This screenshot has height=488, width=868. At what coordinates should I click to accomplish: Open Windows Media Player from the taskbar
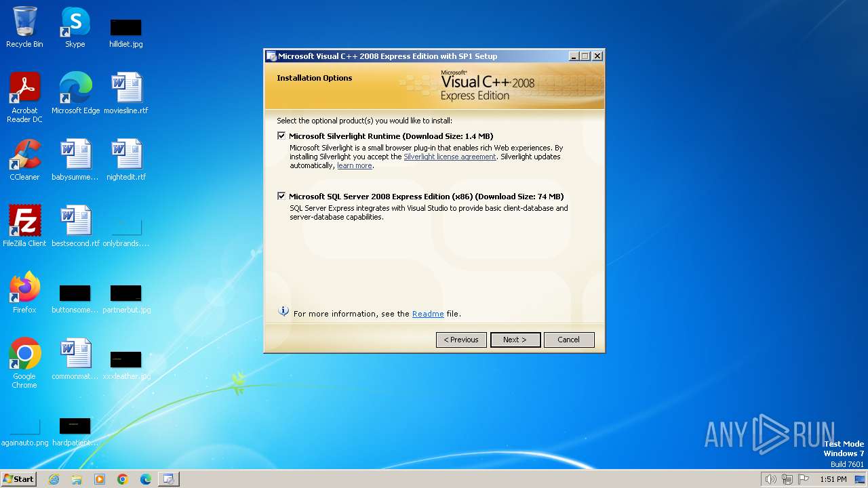pyautogui.click(x=100, y=479)
